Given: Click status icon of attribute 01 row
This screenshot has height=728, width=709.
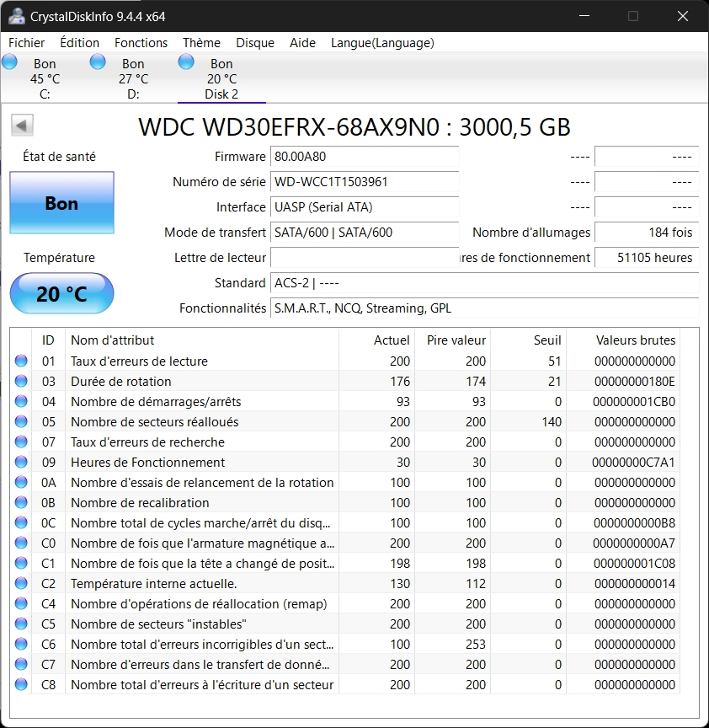Looking at the screenshot, I should pyautogui.click(x=21, y=361).
